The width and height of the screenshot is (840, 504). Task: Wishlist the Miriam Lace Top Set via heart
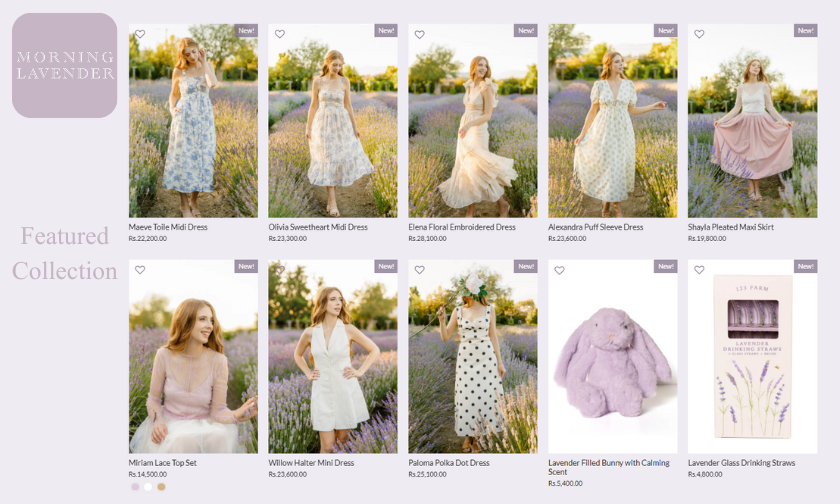[140, 270]
